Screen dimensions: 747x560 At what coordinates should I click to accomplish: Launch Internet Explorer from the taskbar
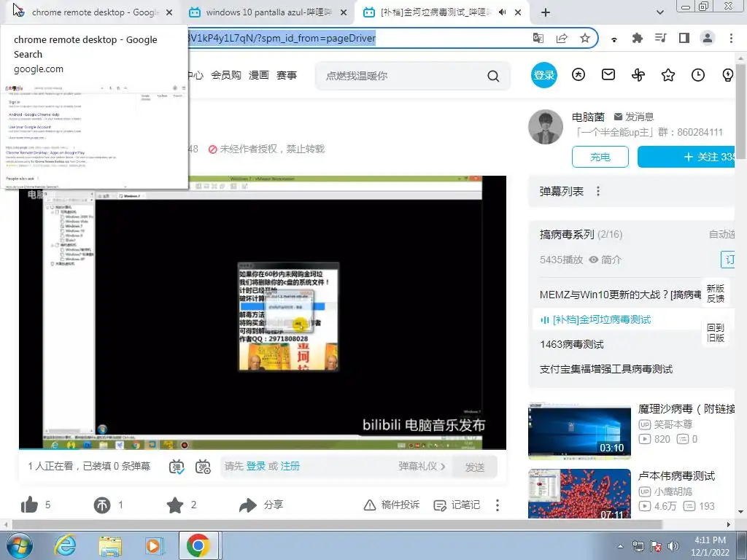[x=65, y=545]
